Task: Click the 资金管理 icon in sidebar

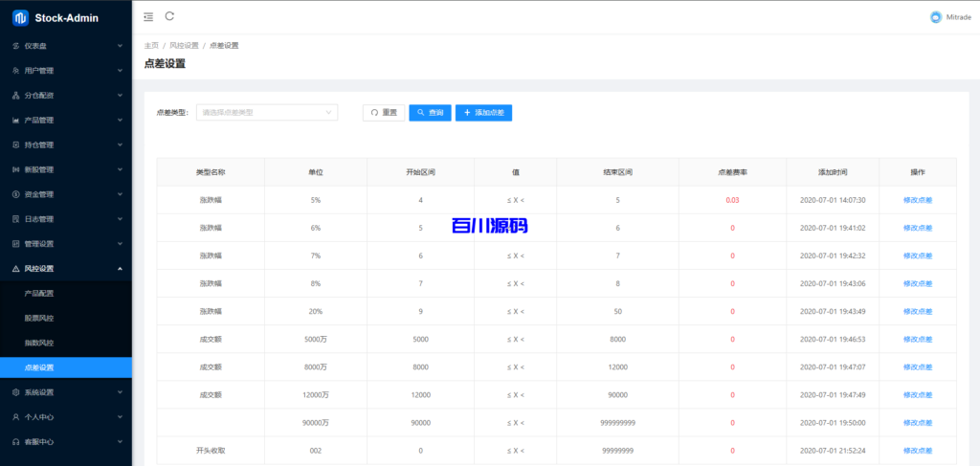Action: tap(15, 194)
